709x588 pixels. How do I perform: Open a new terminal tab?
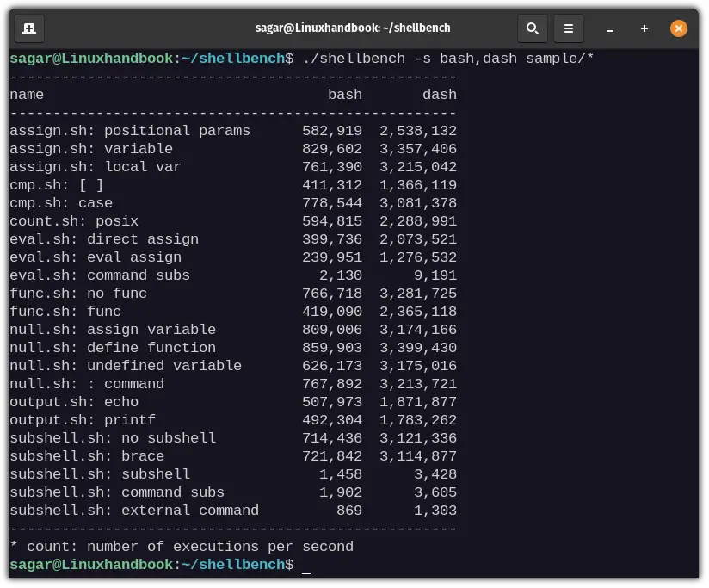[28, 28]
